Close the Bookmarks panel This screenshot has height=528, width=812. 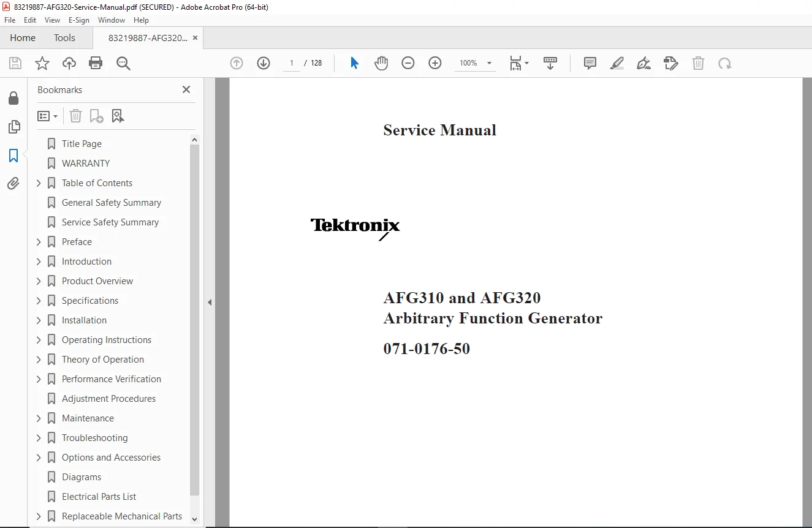pos(186,89)
